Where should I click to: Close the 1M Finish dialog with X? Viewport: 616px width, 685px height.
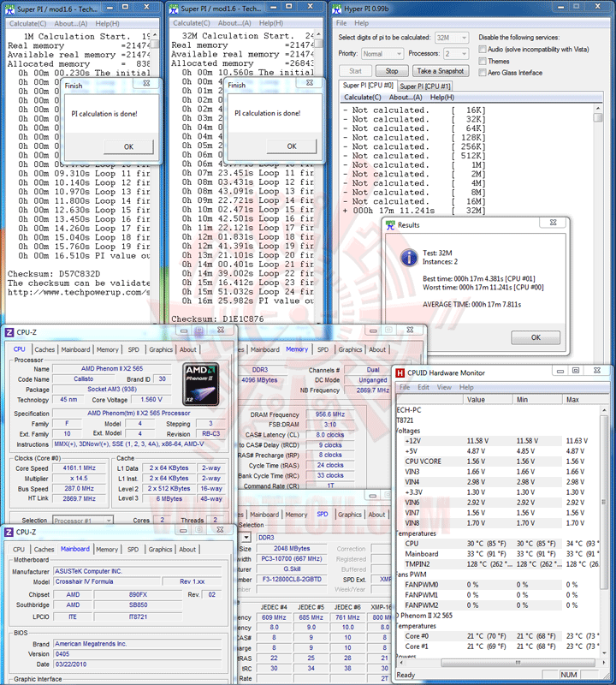click(146, 83)
